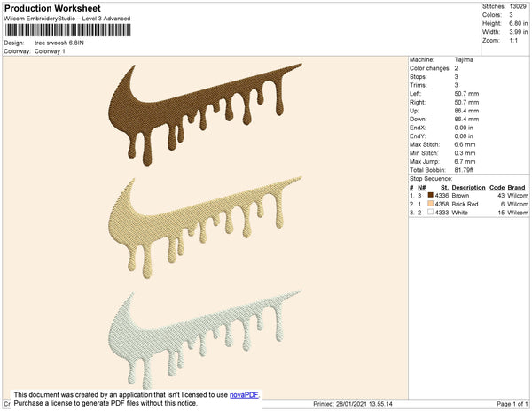
Task: Click the Height value 6.80 in
Action: pyautogui.click(x=519, y=23)
